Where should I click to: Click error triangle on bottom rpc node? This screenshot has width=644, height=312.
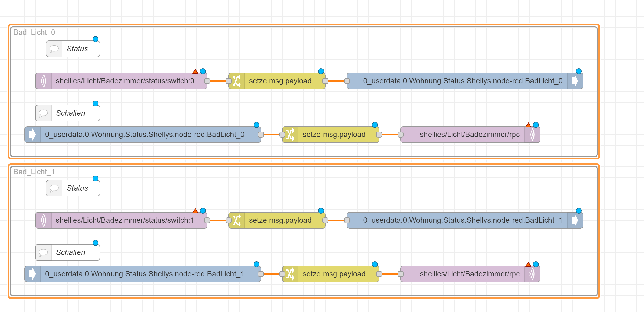coord(528,265)
